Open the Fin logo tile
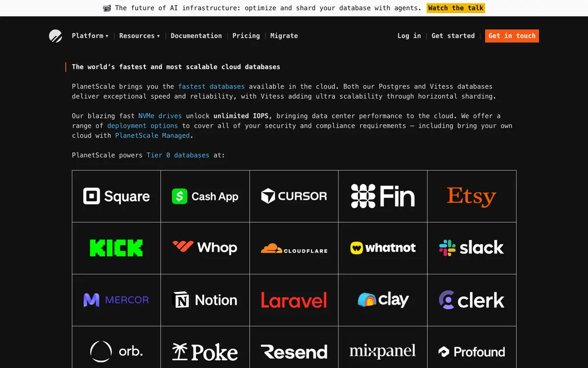This screenshot has height=368, width=588. pos(383,196)
